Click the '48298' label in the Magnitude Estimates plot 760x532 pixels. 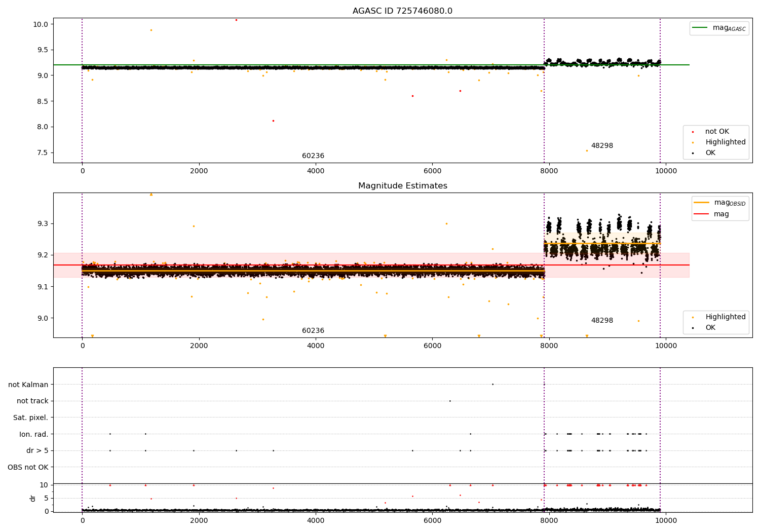click(x=602, y=321)
